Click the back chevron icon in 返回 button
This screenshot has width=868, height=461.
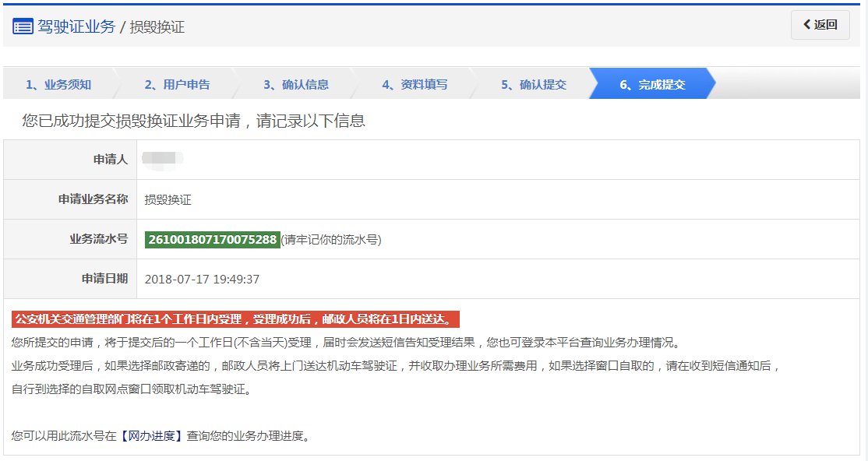coord(807,25)
